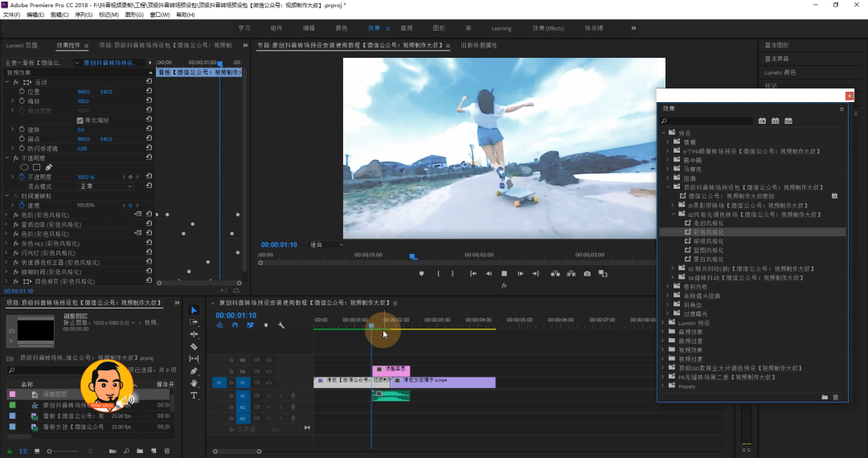The width and height of the screenshot is (868, 458).
Task: Toggle fx switch for 运动 effect
Action: click(x=17, y=82)
